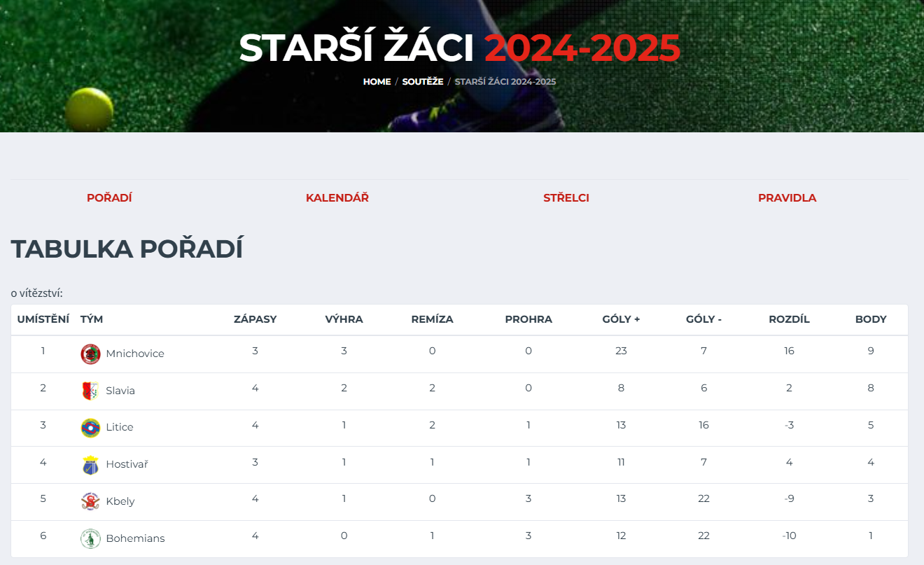Open Soutěže breadcrumb link
Viewport: 924px width, 565px height.
tap(423, 82)
